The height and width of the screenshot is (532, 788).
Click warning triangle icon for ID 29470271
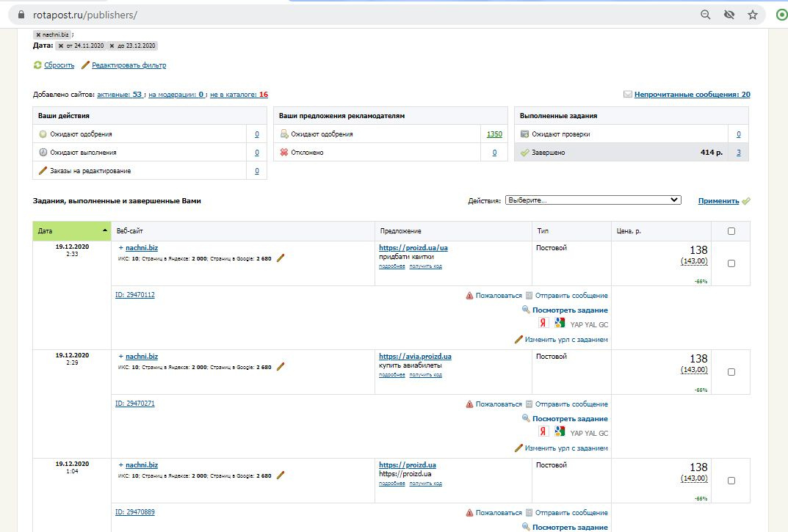pos(469,404)
